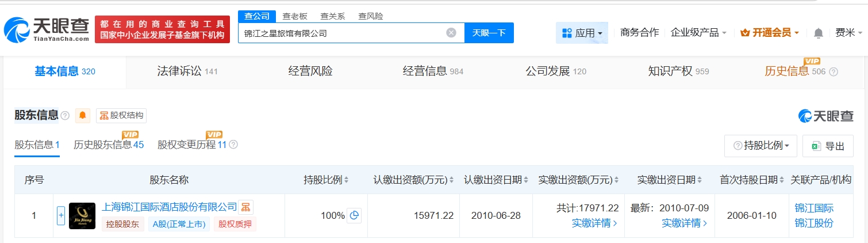Open the 持股比例 filter dropdown
Image resolution: width=868 pixels, height=243 pixels.
click(761, 146)
